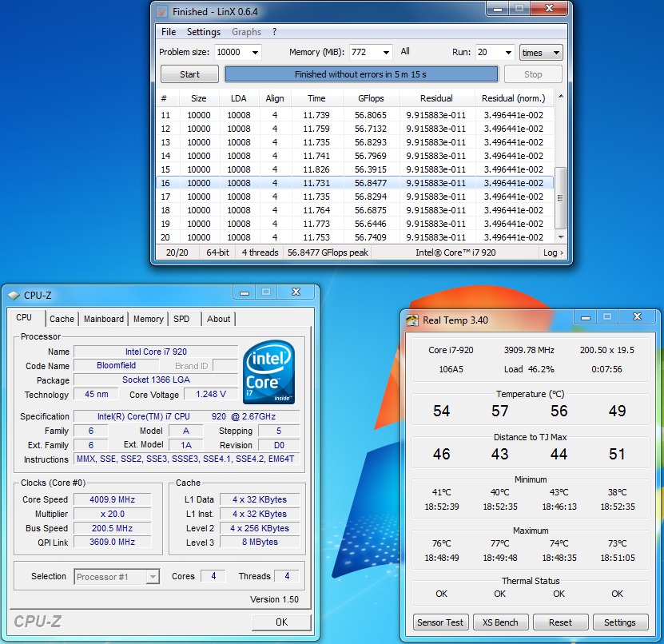Click the LinX app icon in title bar
The height and width of the screenshot is (644, 664).
click(x=161, y=11)
